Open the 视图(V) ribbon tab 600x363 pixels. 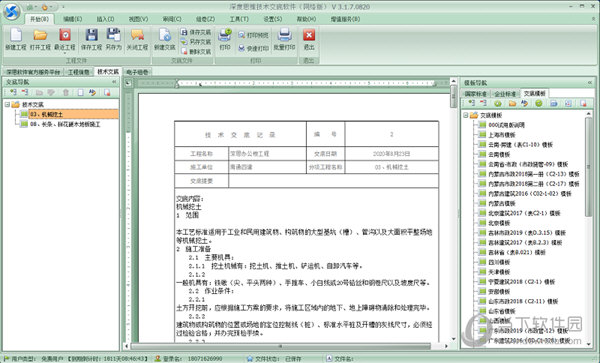pos(138,19)
